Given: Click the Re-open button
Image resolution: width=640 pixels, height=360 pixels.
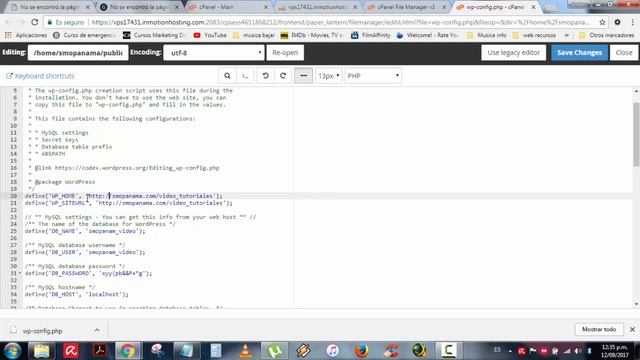Looking at the screenshot, I should click(x=285, y=53).
